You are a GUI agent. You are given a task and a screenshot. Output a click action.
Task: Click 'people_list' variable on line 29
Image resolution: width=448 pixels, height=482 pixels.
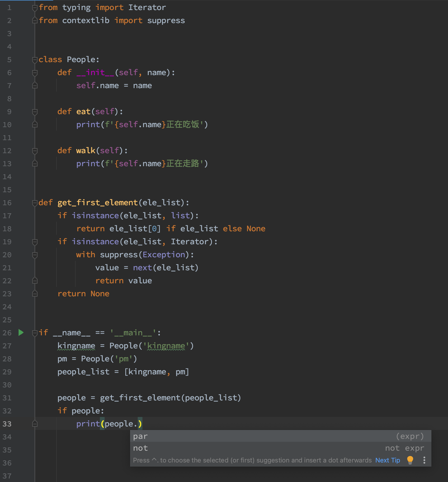[x=83, y=372]
